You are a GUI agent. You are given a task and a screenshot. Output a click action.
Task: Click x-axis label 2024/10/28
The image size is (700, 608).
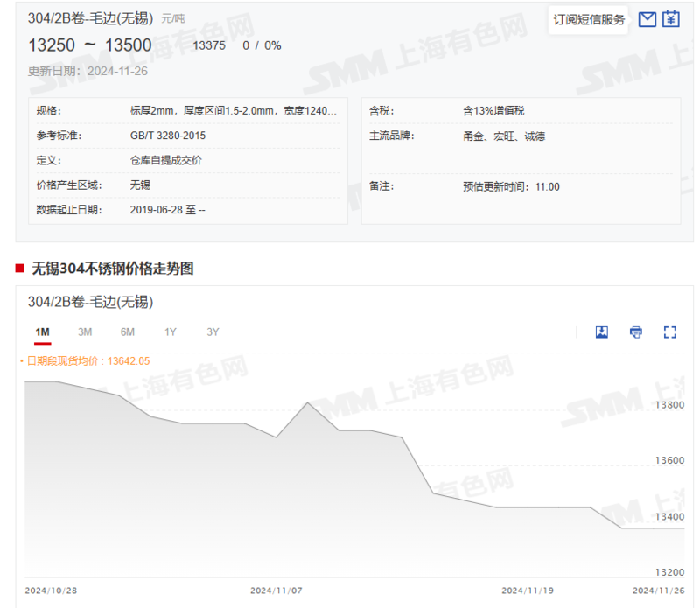coord(51,591)
